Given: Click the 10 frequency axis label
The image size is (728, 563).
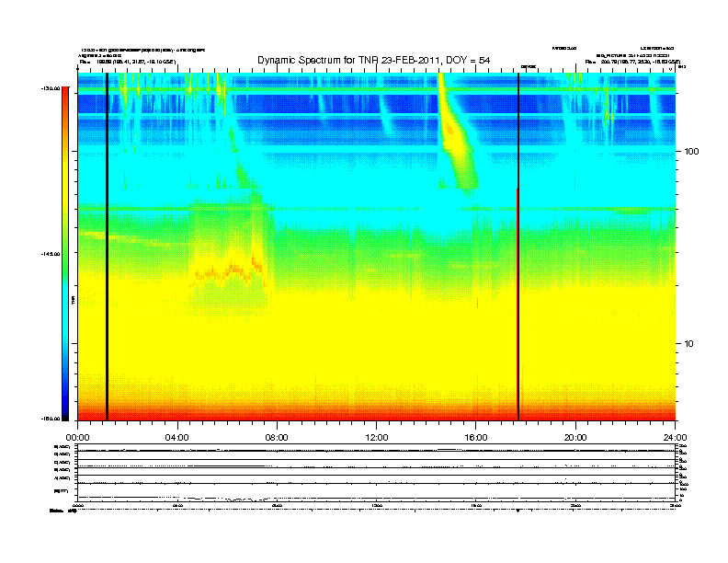Looking at the screenshot, I should [x=689, y=344].
